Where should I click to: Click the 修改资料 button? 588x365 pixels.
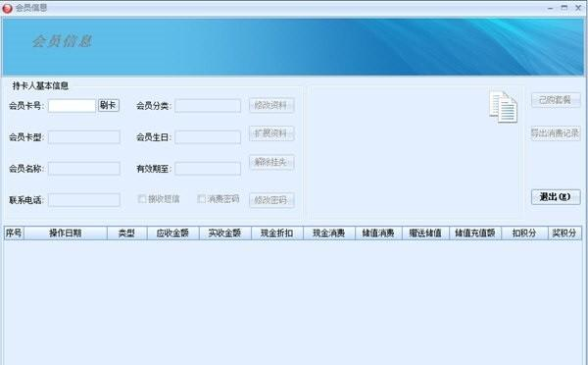click(271, 105)
